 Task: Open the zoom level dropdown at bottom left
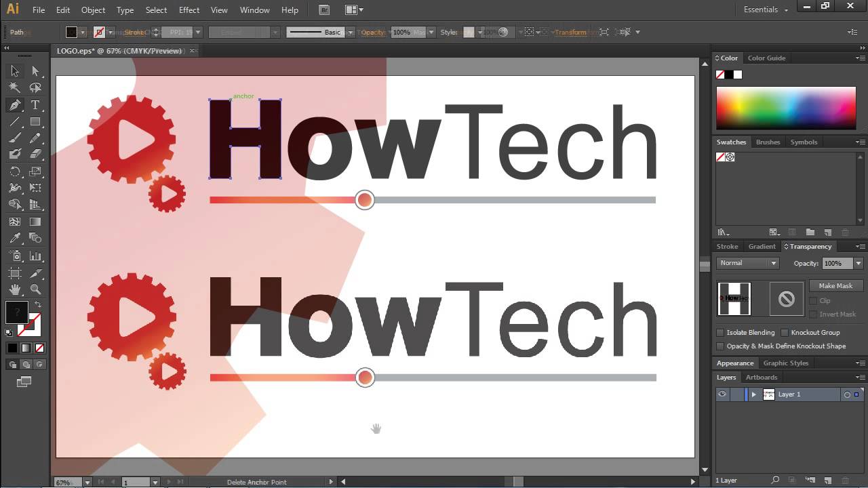(x=87, y=483)
